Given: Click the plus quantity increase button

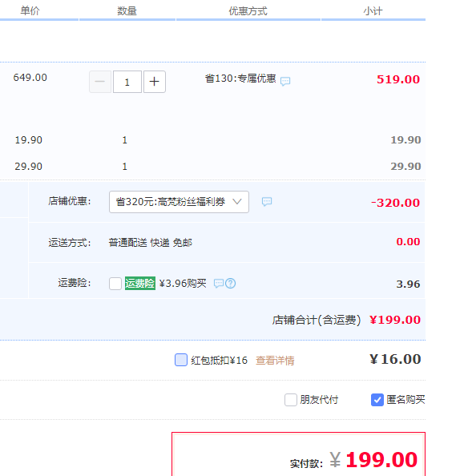Looking at the screenshot, I should [155, 82].
